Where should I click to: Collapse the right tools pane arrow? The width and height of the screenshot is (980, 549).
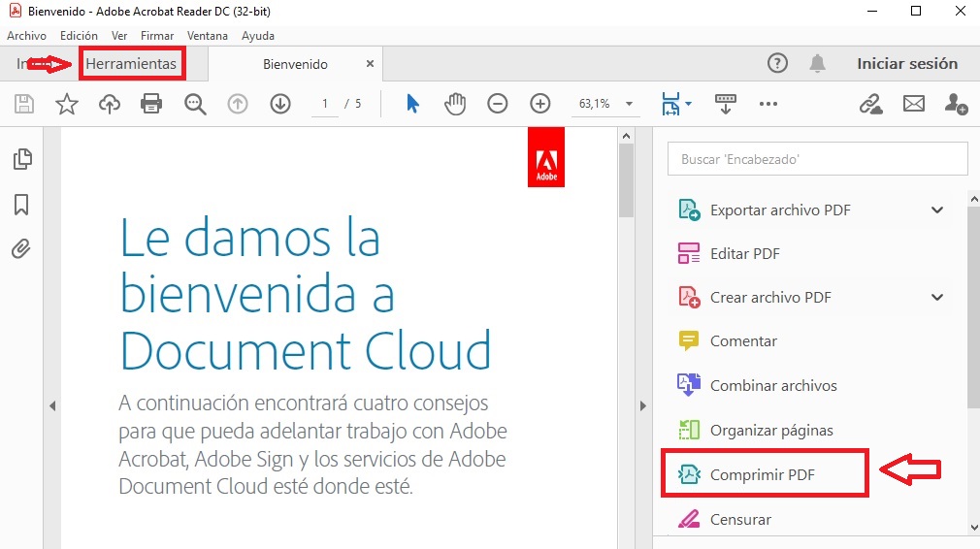coord(643,406)
